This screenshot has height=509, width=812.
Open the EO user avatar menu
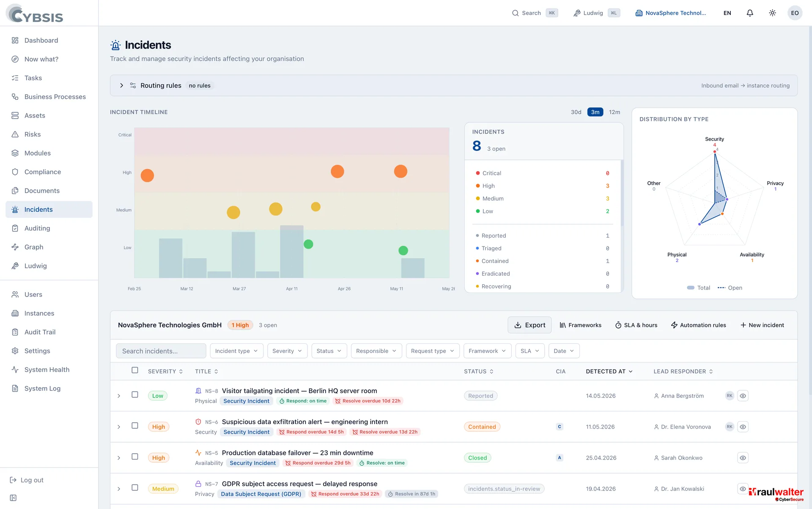tap(795, 13)
